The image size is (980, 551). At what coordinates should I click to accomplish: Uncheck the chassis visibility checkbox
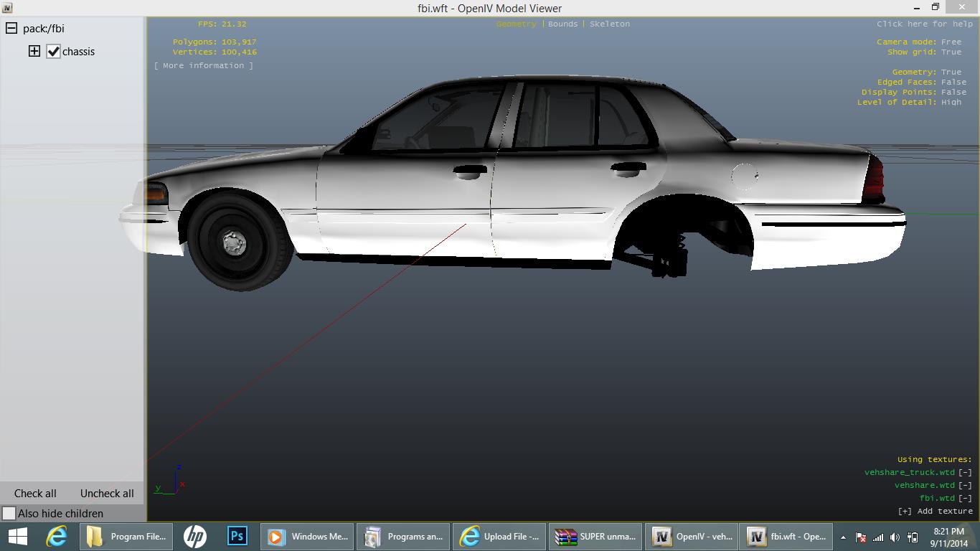[x=53, y=52]
